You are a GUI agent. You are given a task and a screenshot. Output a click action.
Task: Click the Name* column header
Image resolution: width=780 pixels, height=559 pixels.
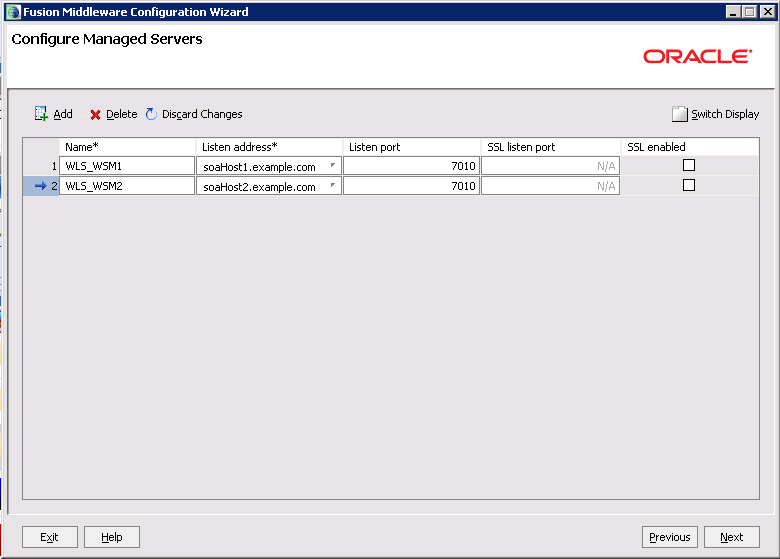127,147
